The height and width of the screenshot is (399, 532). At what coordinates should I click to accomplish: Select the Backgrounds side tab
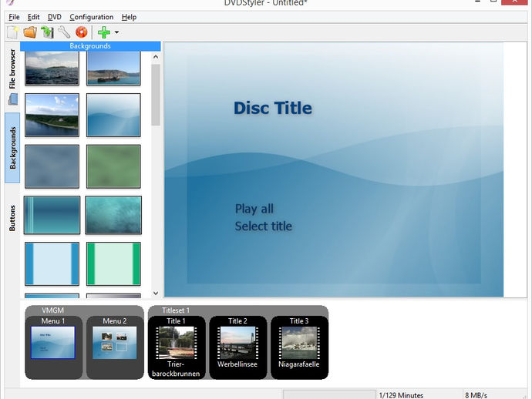pos(12,148)
